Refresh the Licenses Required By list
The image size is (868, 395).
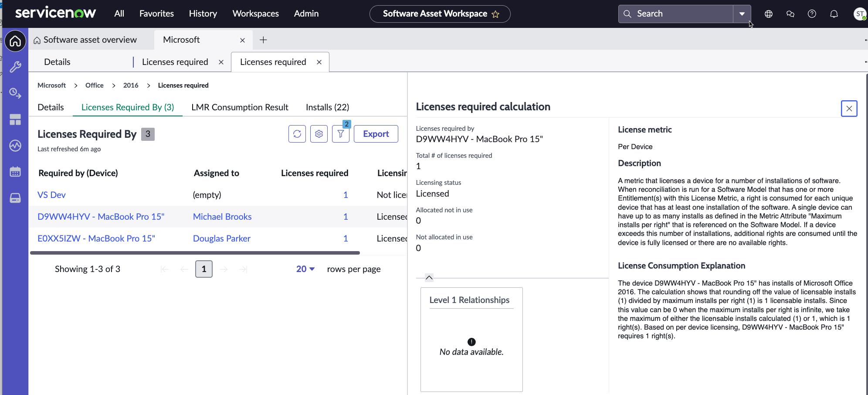[x=297, y=134]
